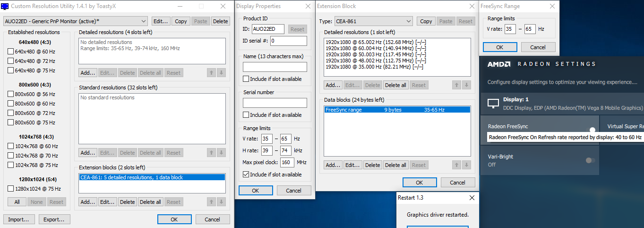
Task: Tick 640x480 @ 75 Hz checkbox
Action: click(10, 70)
